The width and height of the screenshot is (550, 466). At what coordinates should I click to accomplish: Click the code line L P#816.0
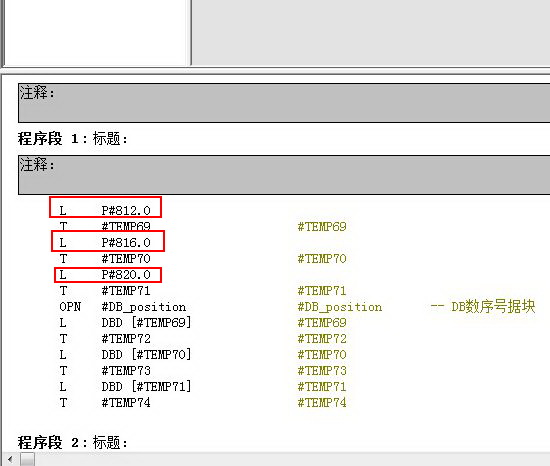click(x=105, y=242)
